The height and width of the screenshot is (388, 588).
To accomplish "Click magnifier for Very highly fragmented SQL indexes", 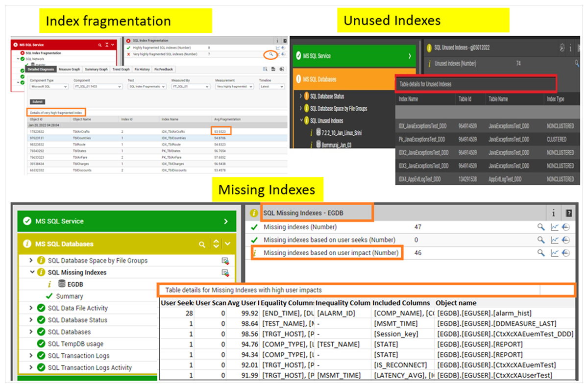I will tap(270, 54).
